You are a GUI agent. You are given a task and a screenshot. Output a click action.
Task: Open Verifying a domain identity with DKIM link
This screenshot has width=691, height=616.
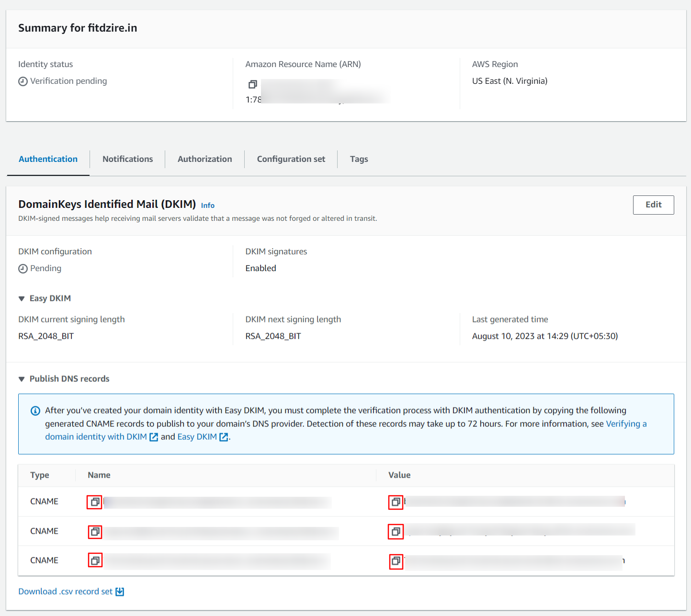tap(626, 424)
